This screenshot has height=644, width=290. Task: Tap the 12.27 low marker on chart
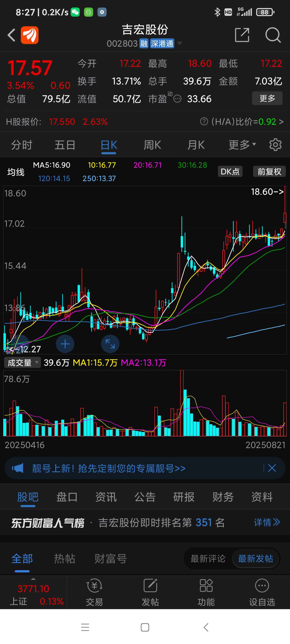pos(25,349)
